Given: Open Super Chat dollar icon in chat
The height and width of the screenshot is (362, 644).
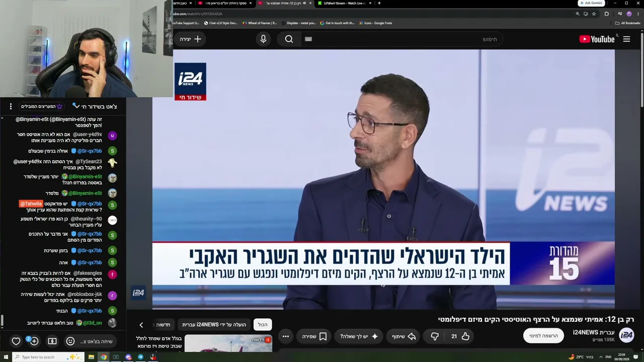Looking at the screenshot, I should coord(52,341).
